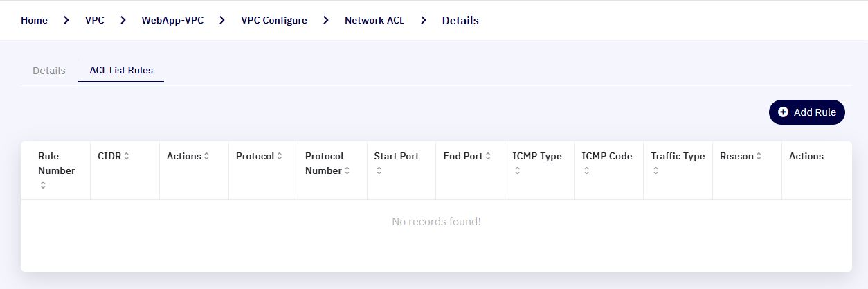This screenshot has height=289, width=868.
Task: Sort using the Protocol column arrows
Action: (280, 157)
